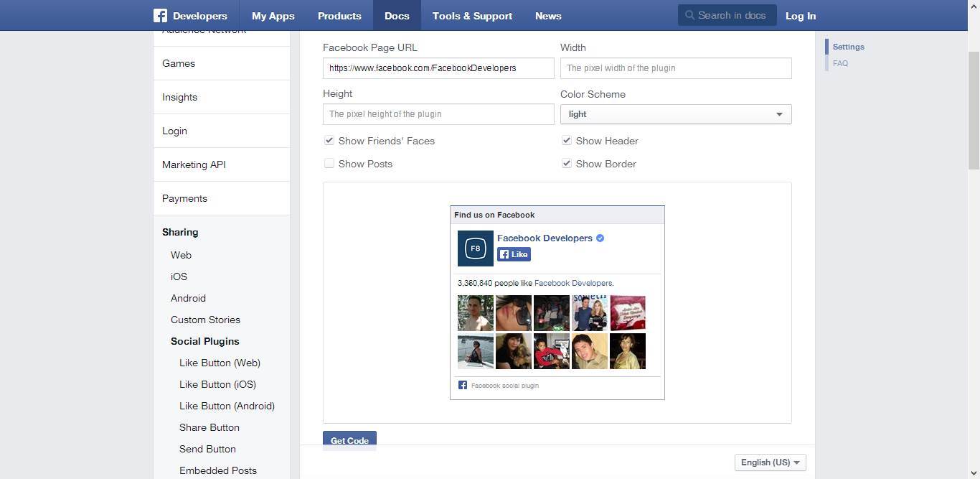The height and width of the screenshot is (479, 980).
Task: Open Send Button in the sidebar
Action: (207, 449)
